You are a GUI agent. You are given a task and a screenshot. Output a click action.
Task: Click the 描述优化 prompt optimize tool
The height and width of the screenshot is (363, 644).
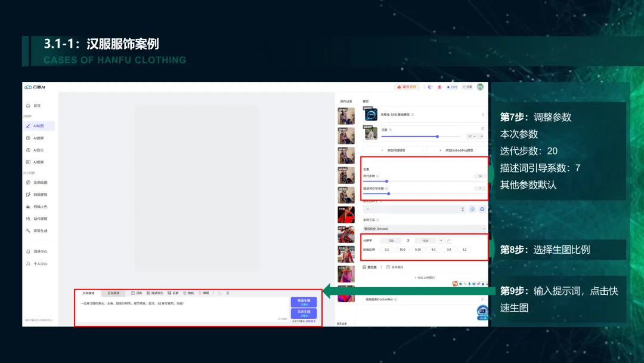pyautogui.click(x=155, y=293)
